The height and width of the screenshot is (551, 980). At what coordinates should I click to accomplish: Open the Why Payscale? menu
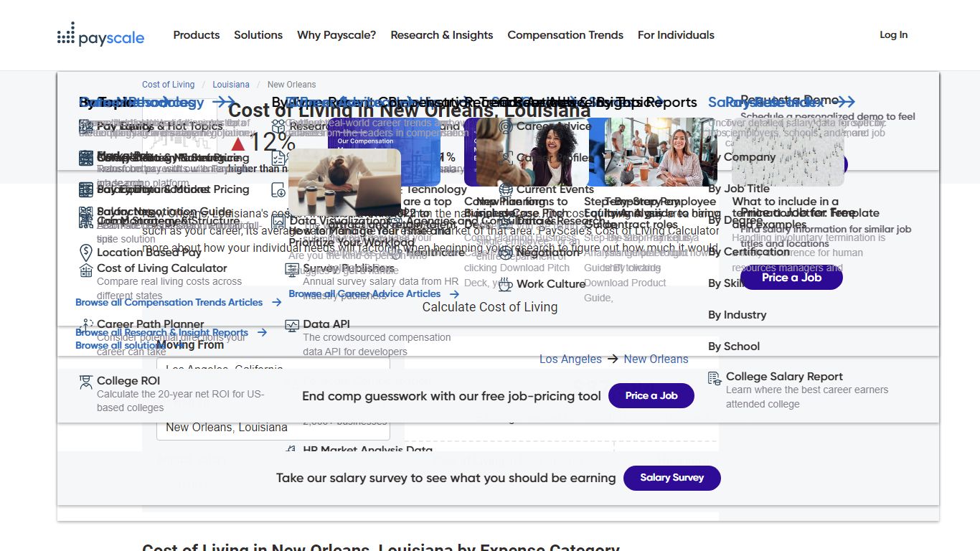pos(336,35)
